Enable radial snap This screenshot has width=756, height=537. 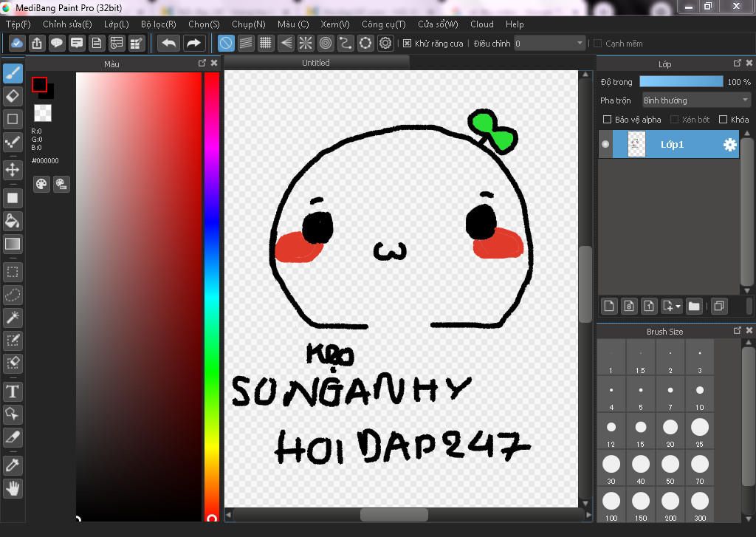click(306, 44)
